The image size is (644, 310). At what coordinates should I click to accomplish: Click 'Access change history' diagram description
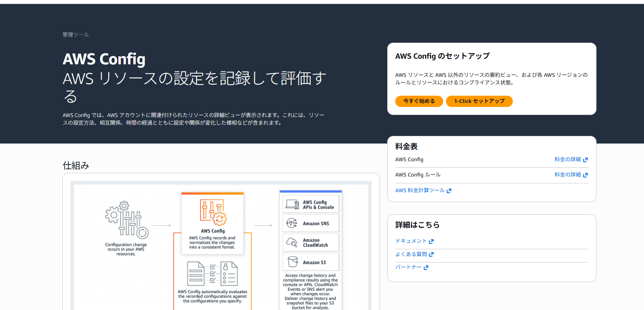click(310, 292)
